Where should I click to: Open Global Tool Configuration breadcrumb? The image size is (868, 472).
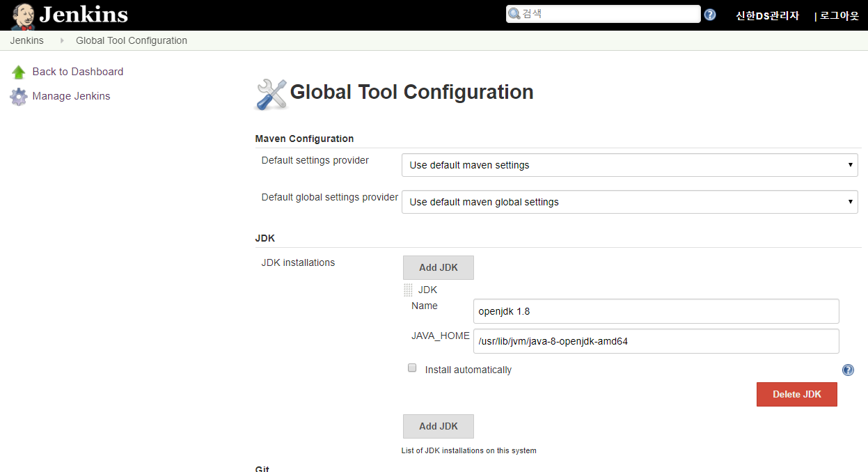coord(132,40)
